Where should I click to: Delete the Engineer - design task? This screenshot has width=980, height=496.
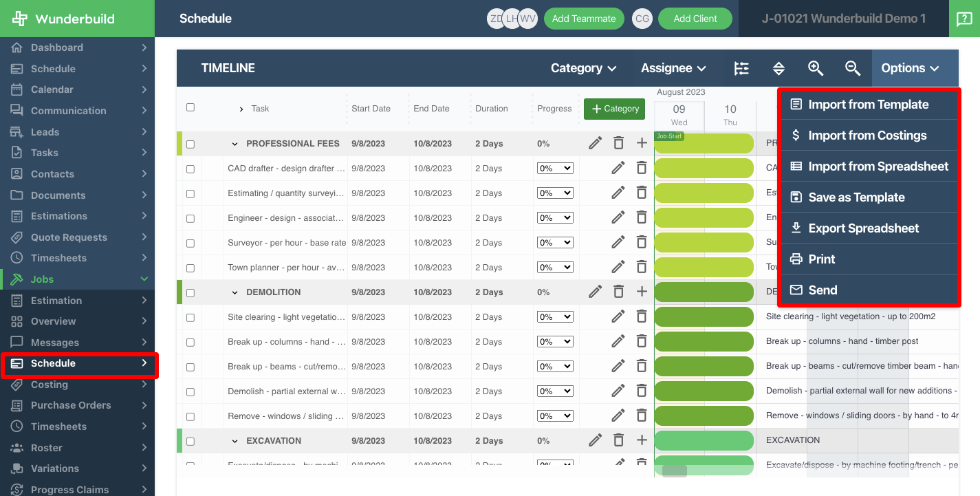(x=642, y=217)
